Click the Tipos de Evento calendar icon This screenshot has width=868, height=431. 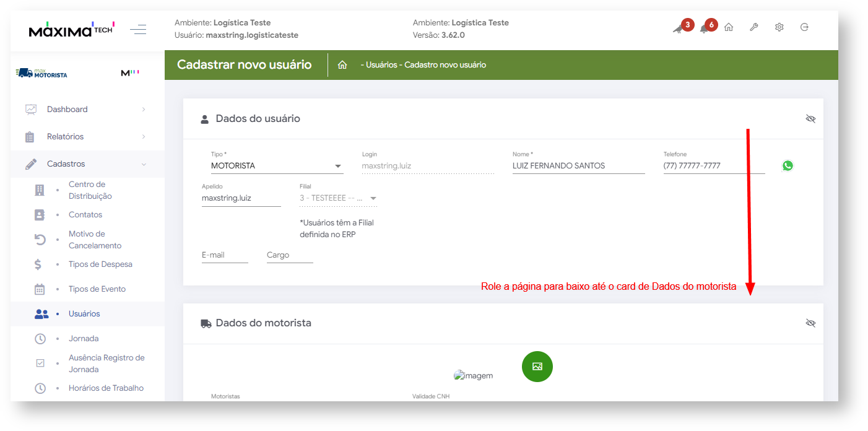[40, 289]
